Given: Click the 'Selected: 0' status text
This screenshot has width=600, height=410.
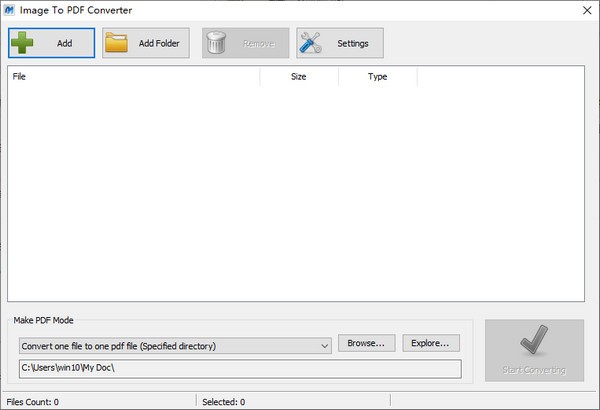Looking at the screenshot, I should coord(223,402).
